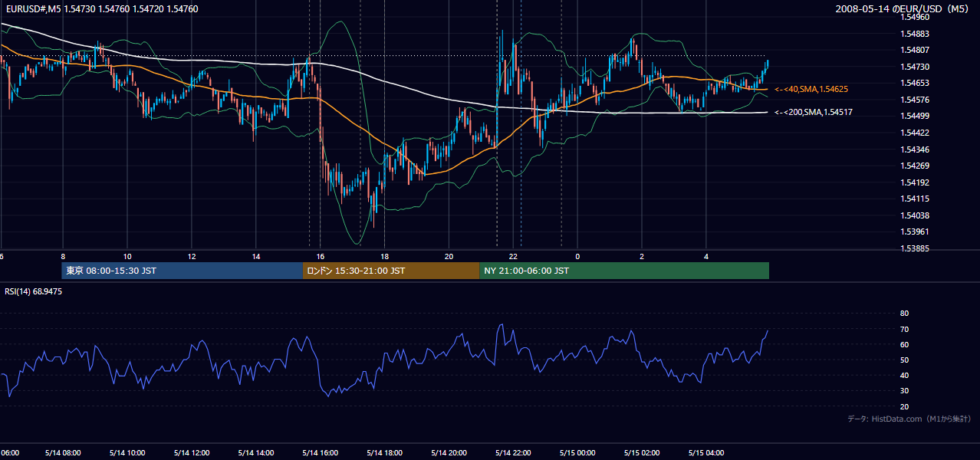The width and height of the screenshot is (980, 460).
Task: Click the 5/14 14:00 date label
Action: [x=256, y=452]
